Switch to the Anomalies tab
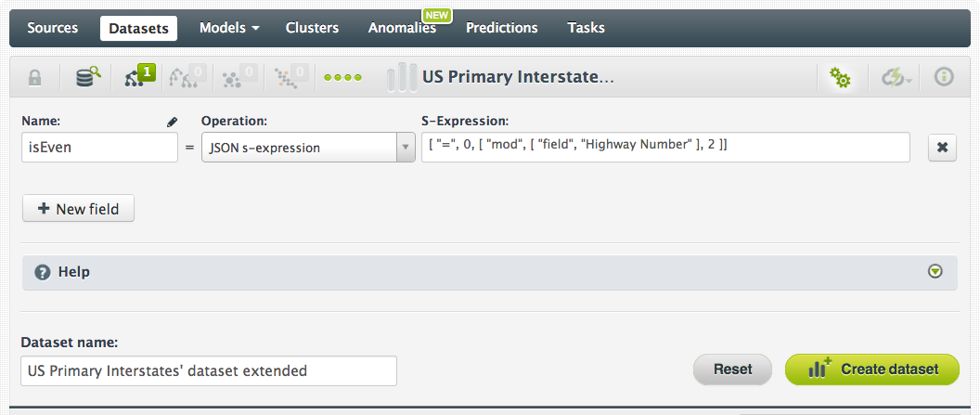980x415 pixels. coord(402,28)
